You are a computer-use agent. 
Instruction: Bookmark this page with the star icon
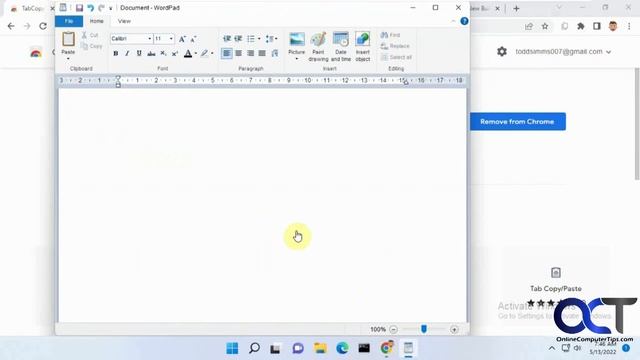[x=545, y=26]
